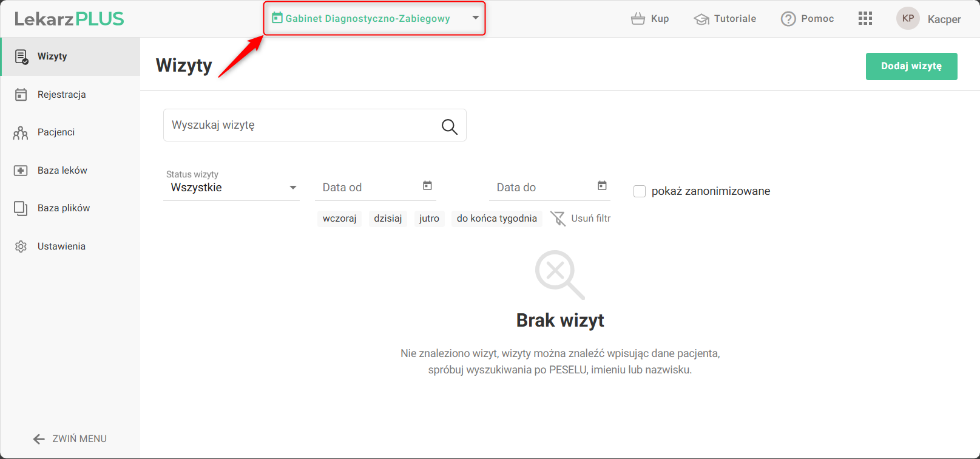980x459 pixels.
Task: Open the Data od calendar picker icon
Action: tap(427, 186)
